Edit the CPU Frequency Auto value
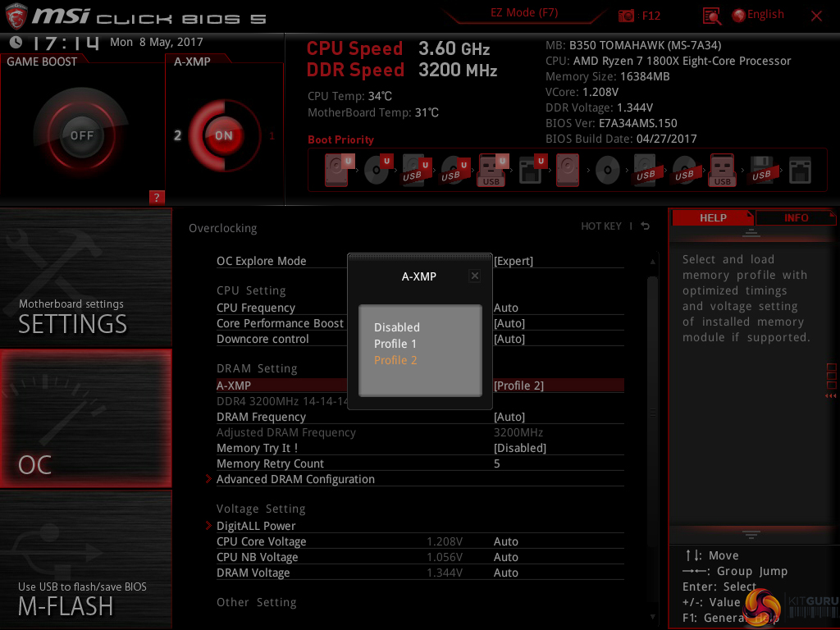The height and width of the screenshot is (630, 840). click(505, 308)
